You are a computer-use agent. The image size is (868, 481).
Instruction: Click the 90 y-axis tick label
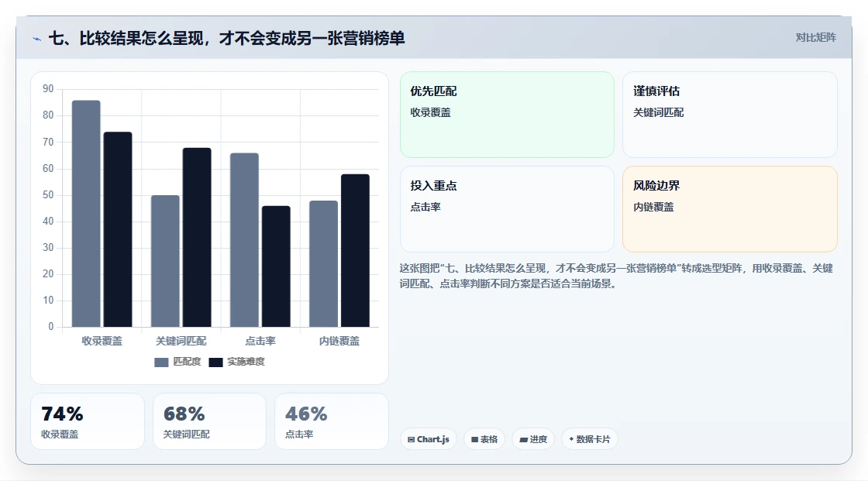pos(48,88)
